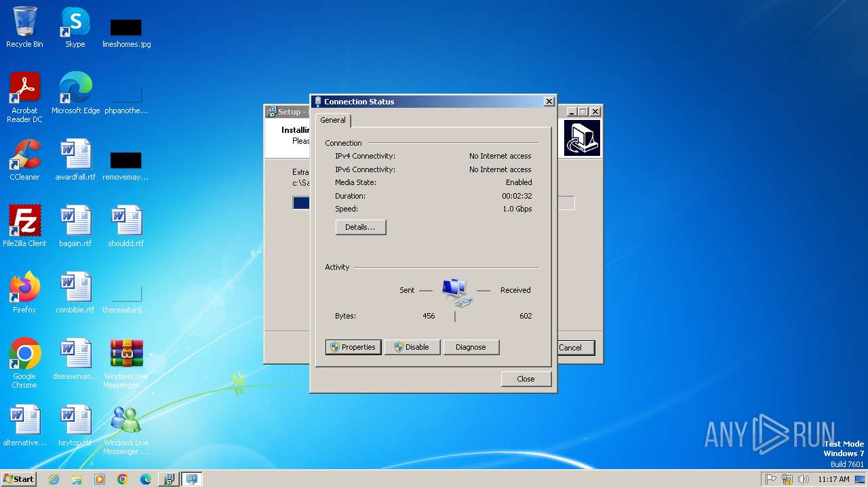Open connection Details...
The image size is (868, 488).
coord(360,227)
